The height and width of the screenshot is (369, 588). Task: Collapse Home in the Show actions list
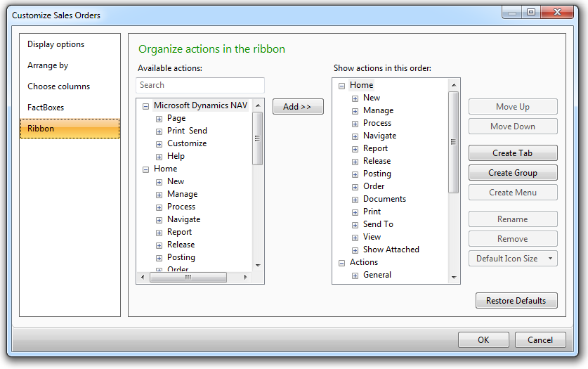tap(341, 86)
